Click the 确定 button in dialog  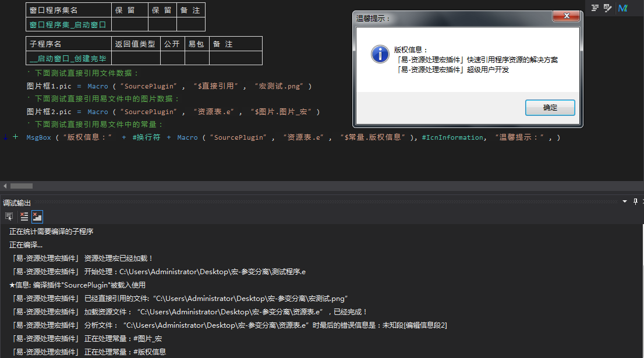click(x=550, y=108)
